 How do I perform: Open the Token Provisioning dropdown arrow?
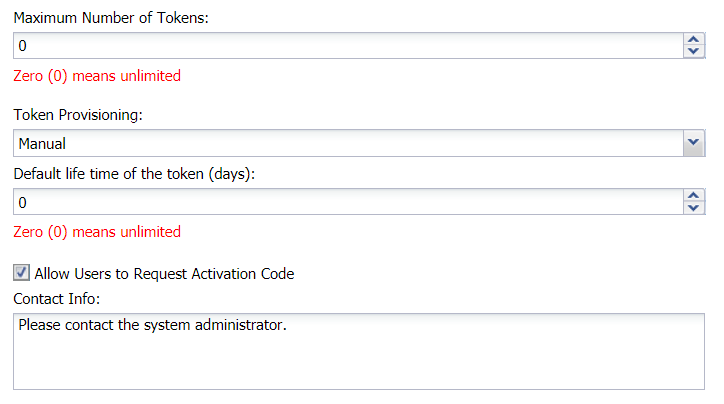click(694, 143)
